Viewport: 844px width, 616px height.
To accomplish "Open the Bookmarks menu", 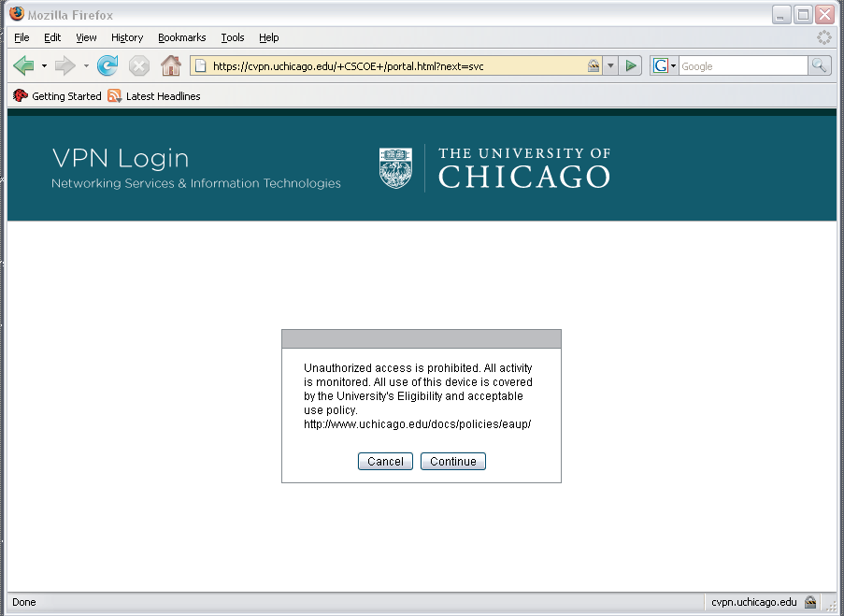I will (x=182, y=37).
